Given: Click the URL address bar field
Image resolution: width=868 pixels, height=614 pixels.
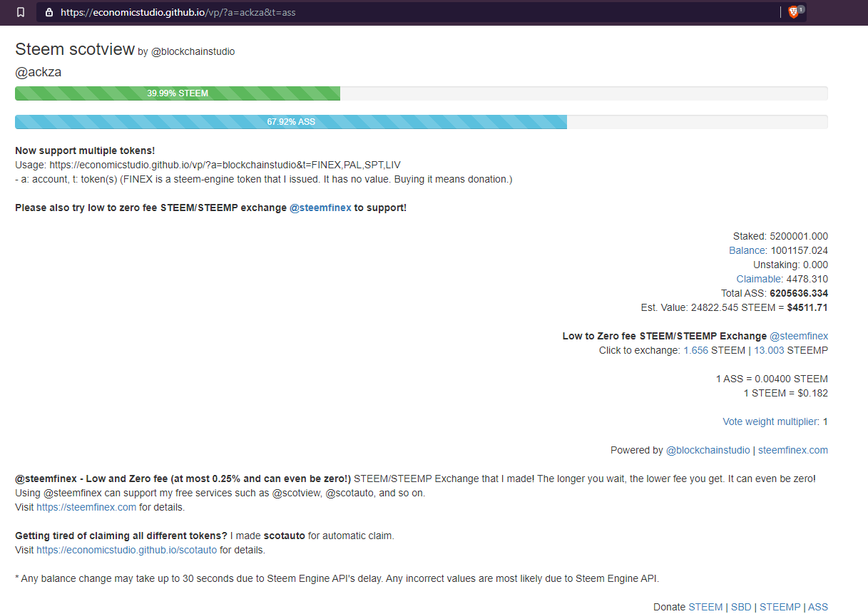Looking at the screenshot, I should click(421, 12).
